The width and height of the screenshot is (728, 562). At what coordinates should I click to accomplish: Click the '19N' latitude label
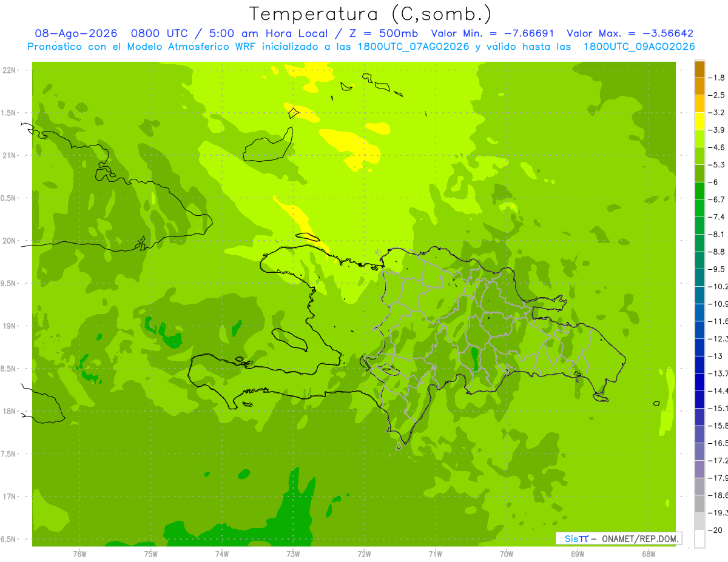tap(8, 326)
